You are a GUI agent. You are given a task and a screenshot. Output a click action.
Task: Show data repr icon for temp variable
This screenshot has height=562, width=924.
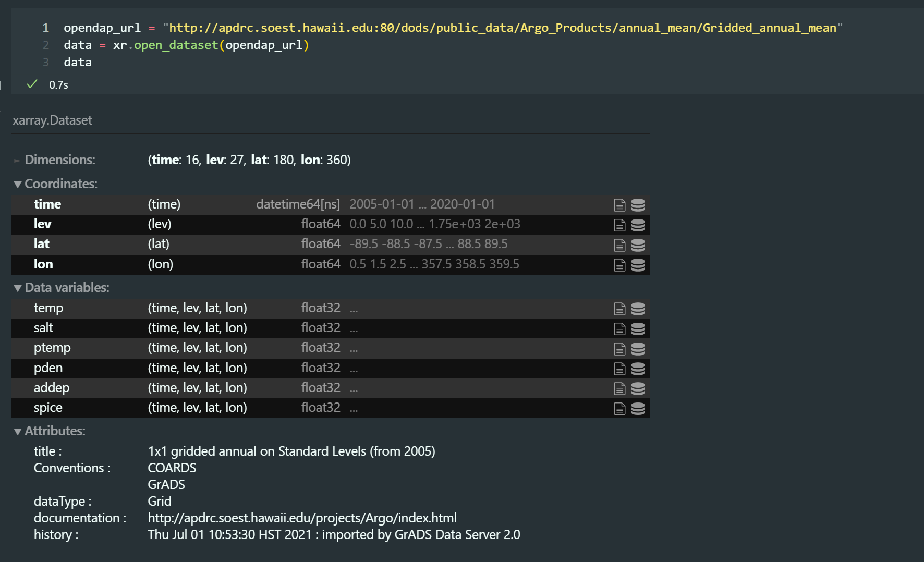tap(638, 309)
